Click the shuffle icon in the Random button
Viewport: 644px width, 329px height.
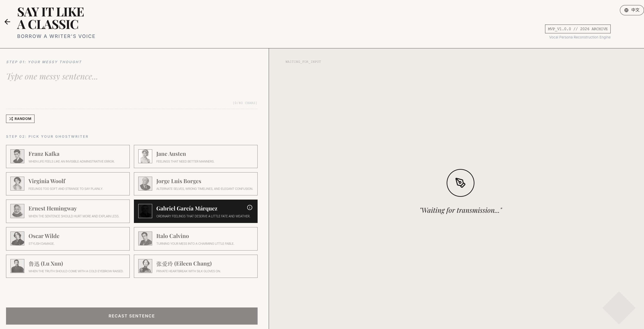click(x=11, y=119)
